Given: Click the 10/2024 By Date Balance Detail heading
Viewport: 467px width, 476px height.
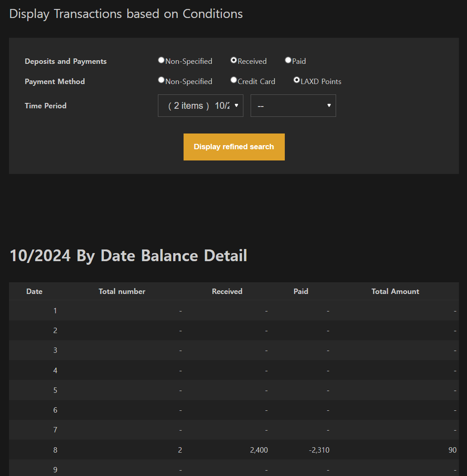Looking at the screenshot, I should click(x=128, y=256).
